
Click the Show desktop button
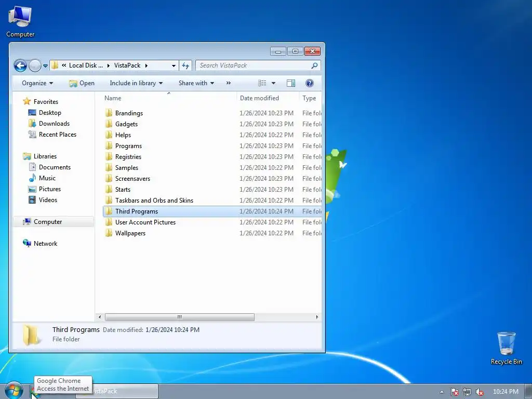point(528,392)
